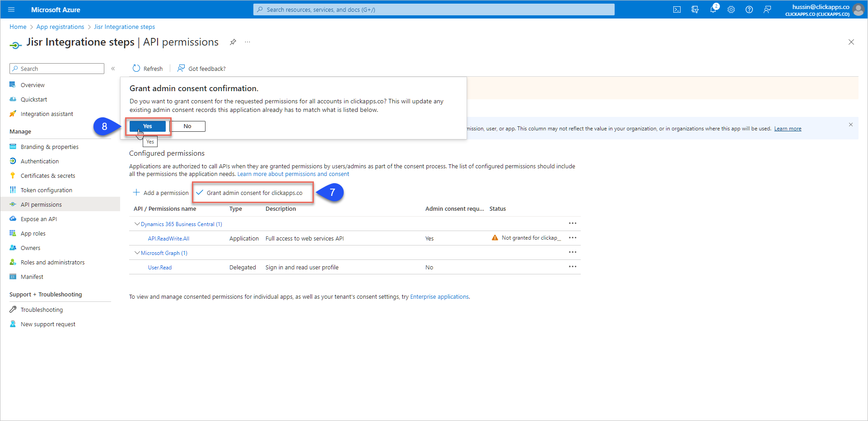Click the No button in the dialog

point(187,126)
